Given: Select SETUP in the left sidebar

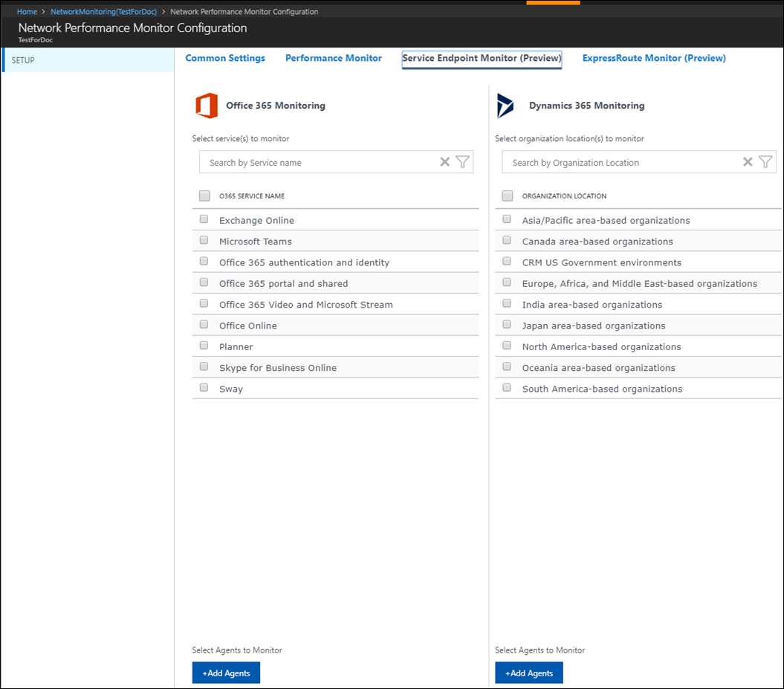Looking at the screenshot, I should [22, 59].
